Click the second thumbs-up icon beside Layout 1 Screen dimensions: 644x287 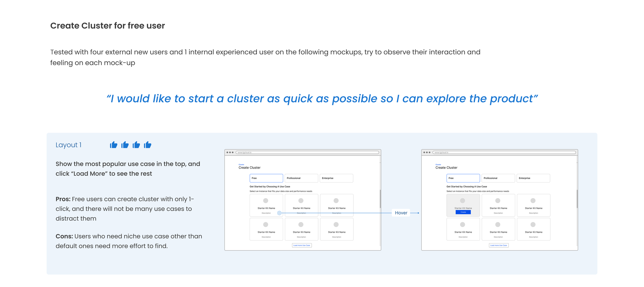[x=125, y=145]
